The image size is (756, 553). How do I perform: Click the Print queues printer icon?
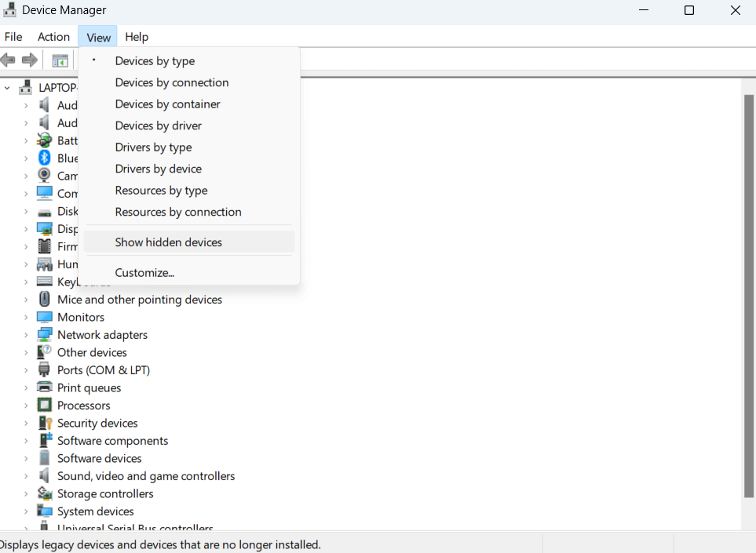[x=45, y=388]
